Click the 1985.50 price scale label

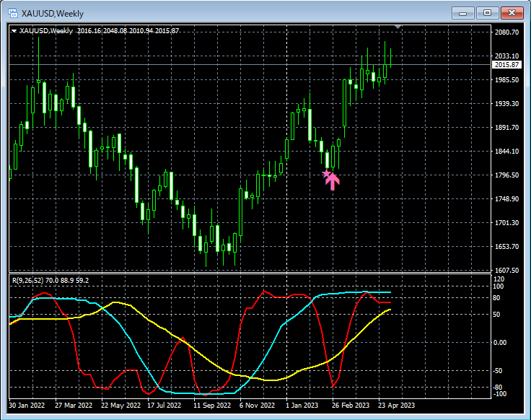click(x=506, y=79)
